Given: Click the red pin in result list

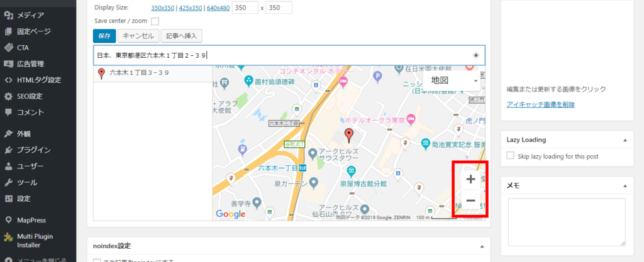Looking at the screenshot, I should tap(101, 73).
